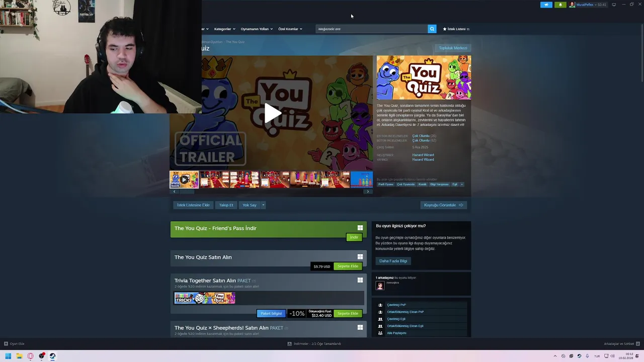Screen dimensions: 644x362
Task: Open the Çevrimiçi Eşli feature link
Action: coord(396,319)
